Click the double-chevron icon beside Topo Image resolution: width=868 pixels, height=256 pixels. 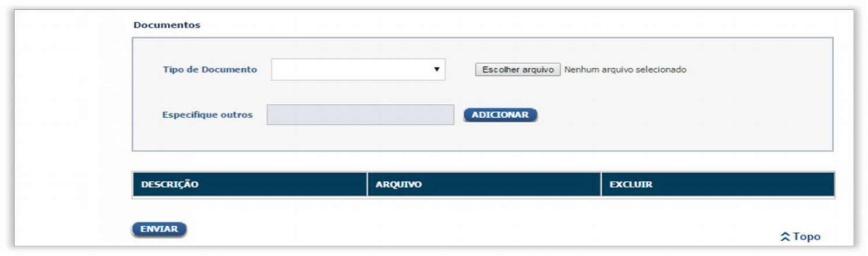pyautogui.click(x=785, y=237)
